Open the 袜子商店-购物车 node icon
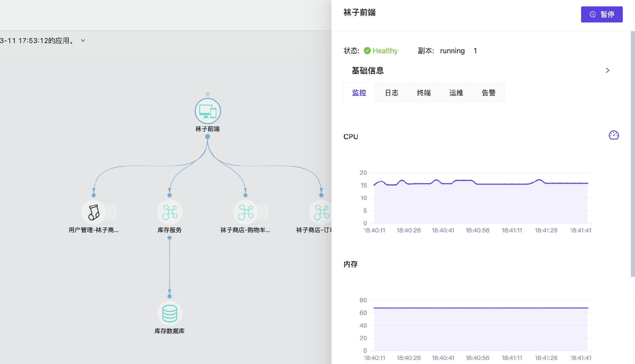This screenshot has width=635, height=364. point(246,212)
